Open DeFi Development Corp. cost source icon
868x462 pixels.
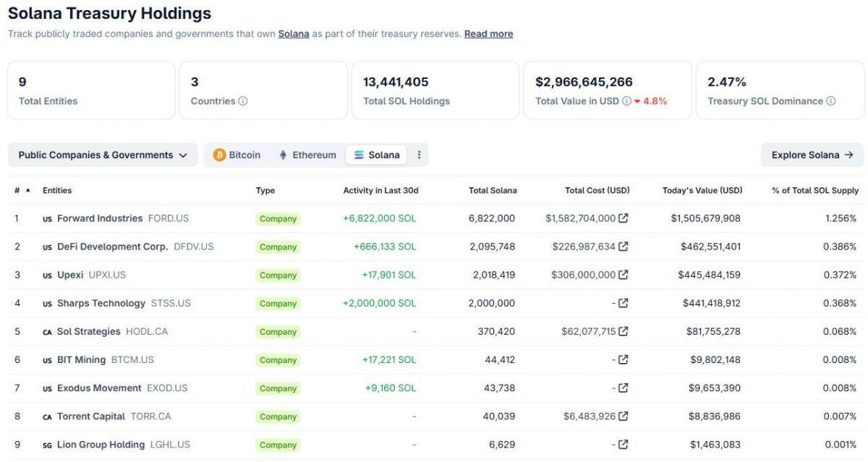[x=623, y=247]
